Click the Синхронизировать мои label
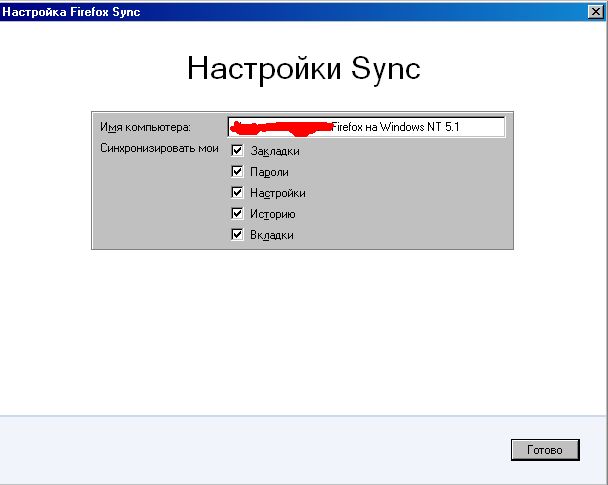Screen dimensions: 608x485 (159, 148)
